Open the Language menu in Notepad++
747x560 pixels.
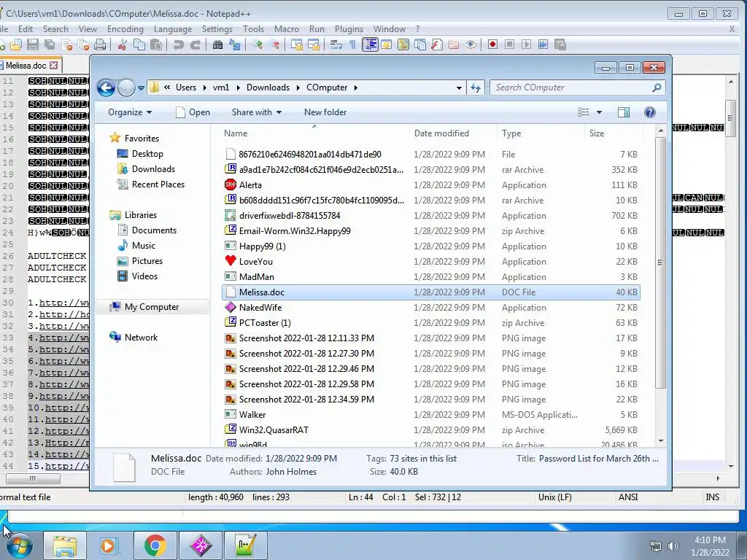172,29
